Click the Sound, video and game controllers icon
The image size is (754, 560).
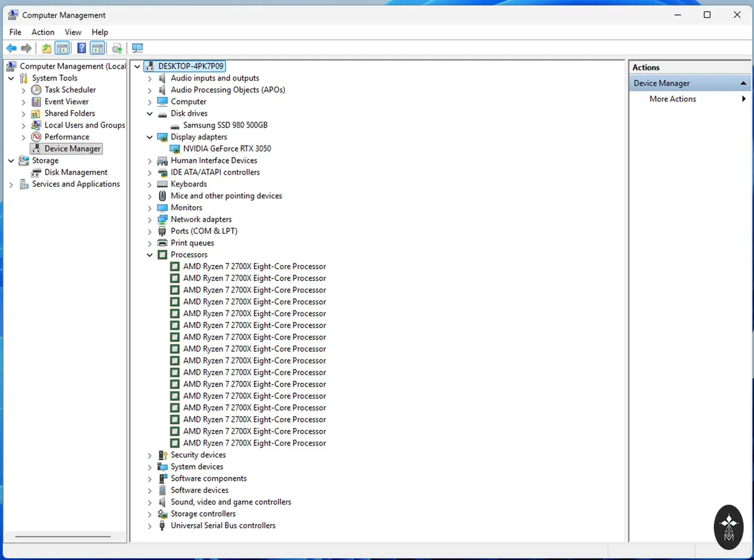(x=162, y=502)
